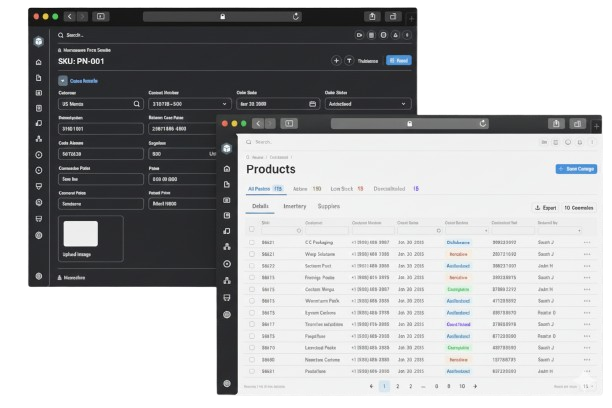This screenshot has width=612, height=408.
Task: Tick the checkbox for the Custom Wings row
Action: pyautogui.click(x=252, y=289)
